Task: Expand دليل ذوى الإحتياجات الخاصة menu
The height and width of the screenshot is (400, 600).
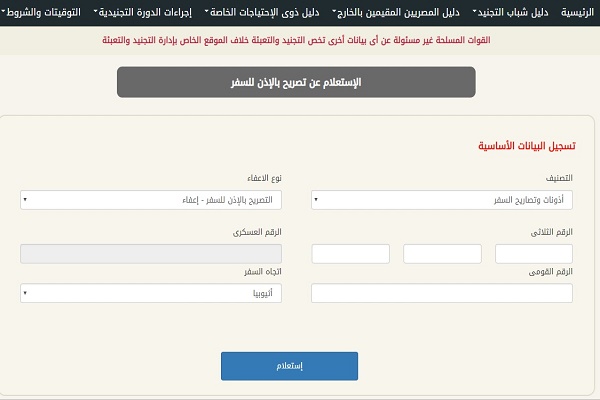Action: 271,13
